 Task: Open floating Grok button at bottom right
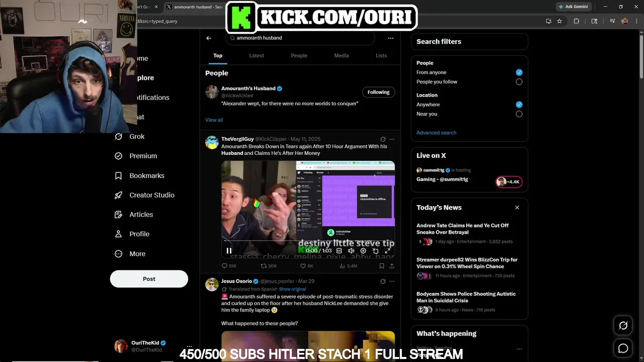623,326
